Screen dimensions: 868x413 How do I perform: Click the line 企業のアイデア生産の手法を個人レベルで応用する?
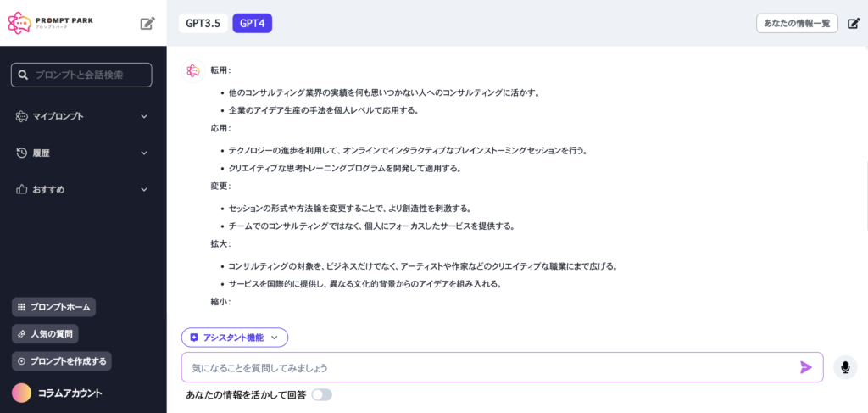pyautogui.click(x=323, y=110)
